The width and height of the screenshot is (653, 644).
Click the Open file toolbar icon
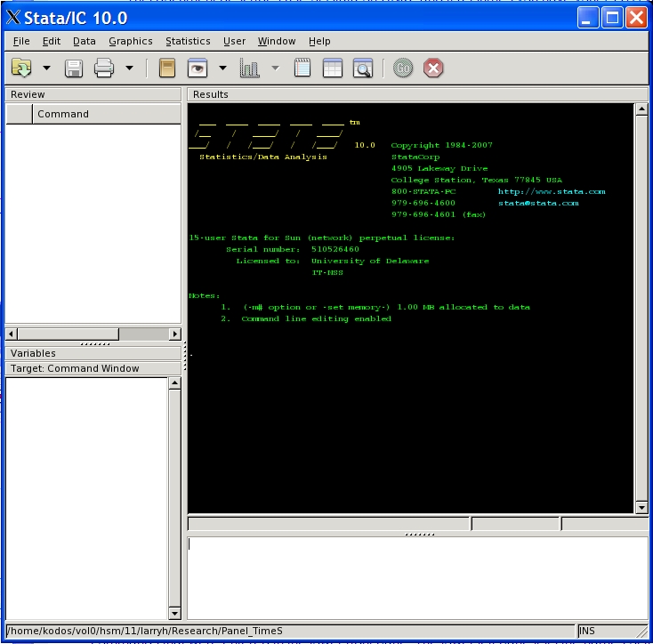pyautogui.click(x=21, y=68)
